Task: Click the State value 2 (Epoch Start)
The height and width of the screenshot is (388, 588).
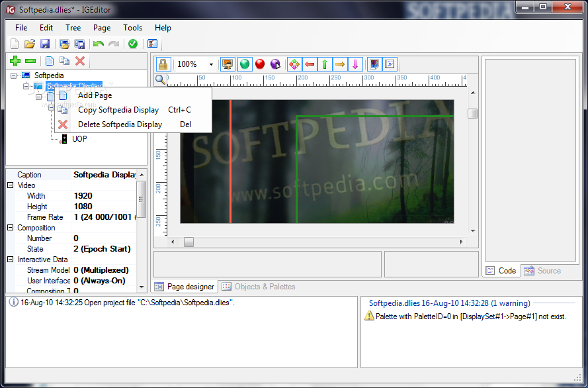Action: pyautogui.click(x=104, y=249)
